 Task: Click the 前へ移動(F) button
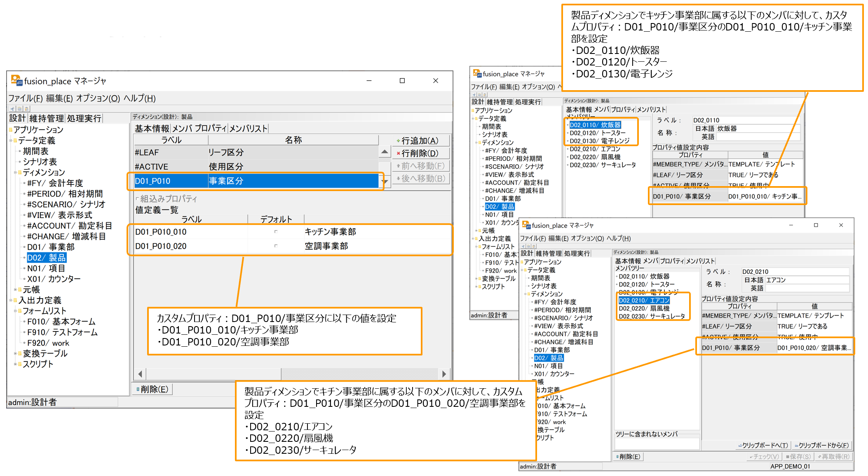tap(421, 166)
